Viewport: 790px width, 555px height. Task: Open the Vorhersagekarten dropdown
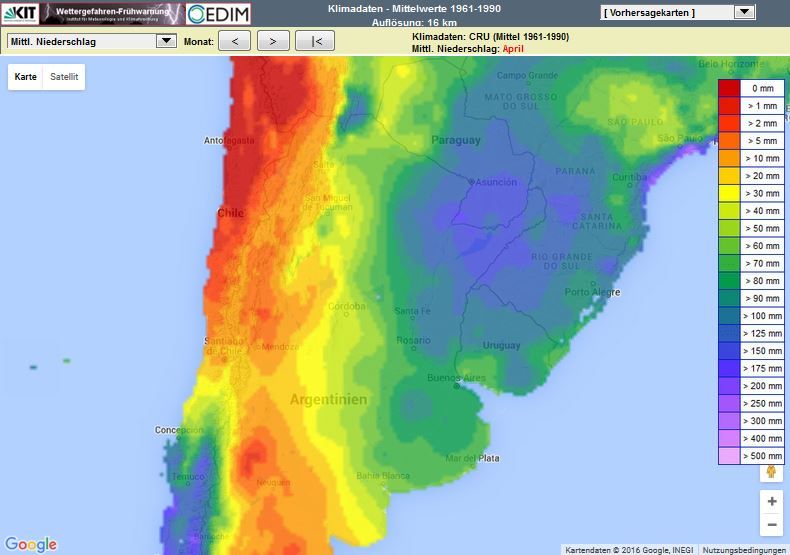[677, 12]
